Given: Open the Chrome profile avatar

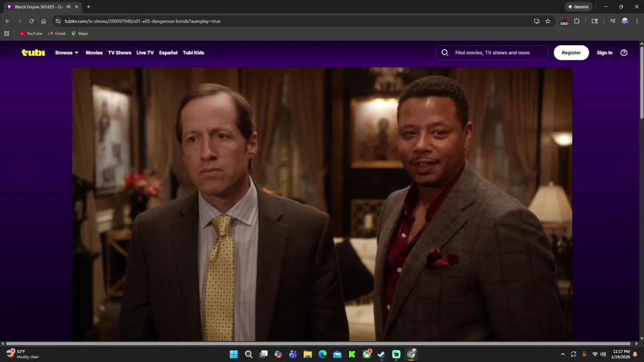Looking at the screenshot, I should click(625, 21).
